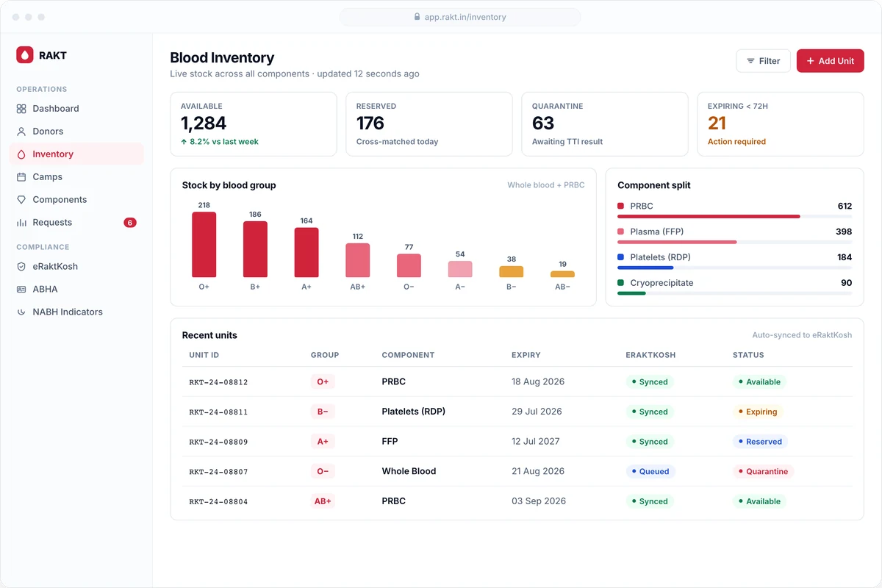Click the Dashboard grid icon

click(21, 109)
